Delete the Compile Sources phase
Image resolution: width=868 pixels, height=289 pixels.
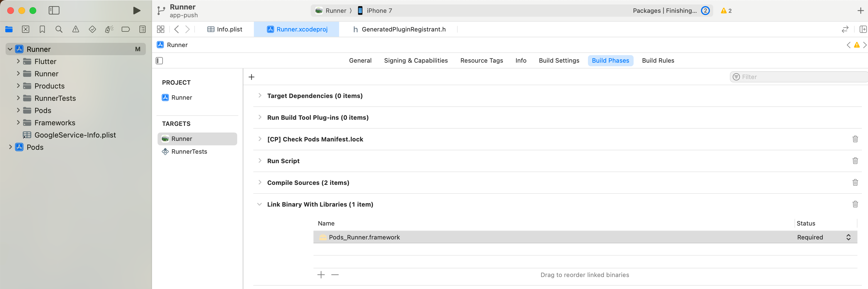[x=855, y=183]
